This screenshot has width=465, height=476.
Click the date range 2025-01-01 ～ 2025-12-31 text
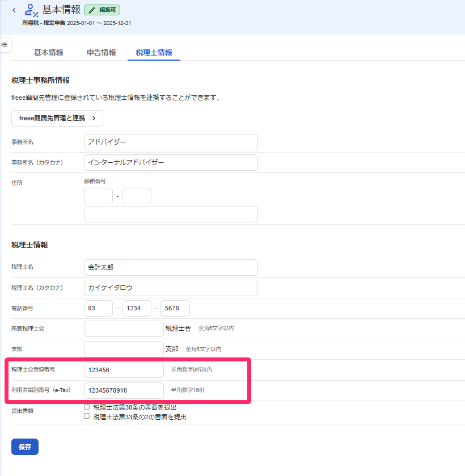click(99, 23)
